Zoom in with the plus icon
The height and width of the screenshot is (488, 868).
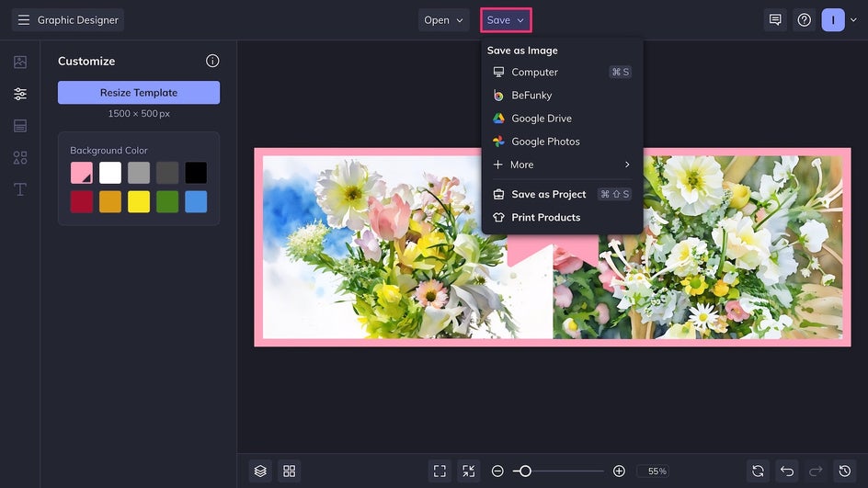pos(619,471)
